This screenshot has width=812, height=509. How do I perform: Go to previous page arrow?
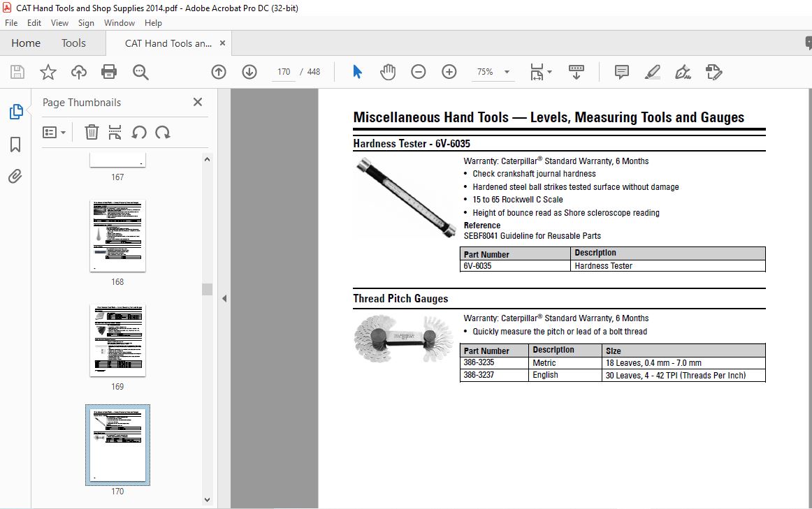(x=219, y=72)
